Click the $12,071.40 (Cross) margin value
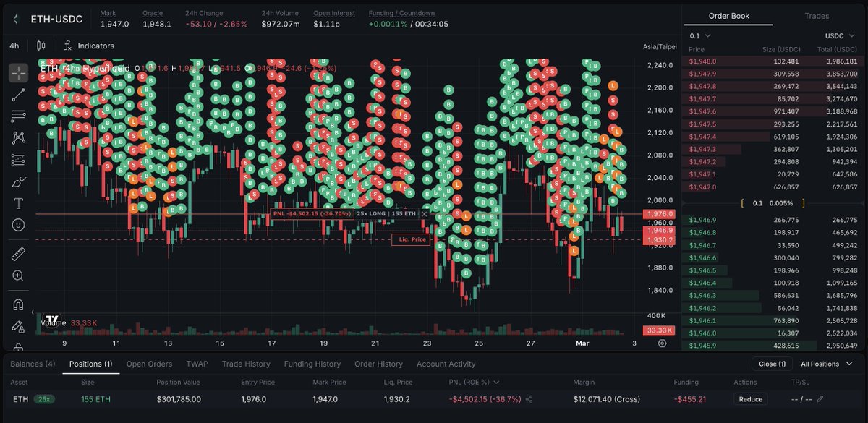The image size is (868, 423). click(x=605, y=398)
